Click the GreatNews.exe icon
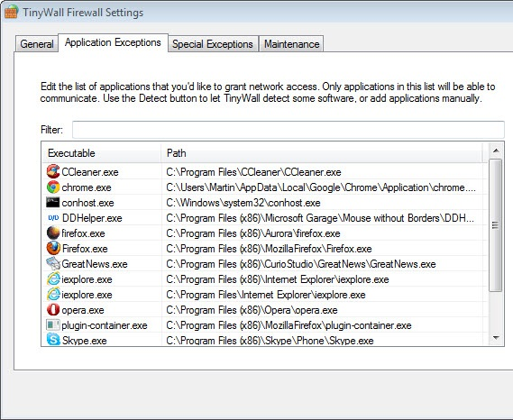Image resolution: width=513 pixels, height=420 pixels. tap(53, 264)
